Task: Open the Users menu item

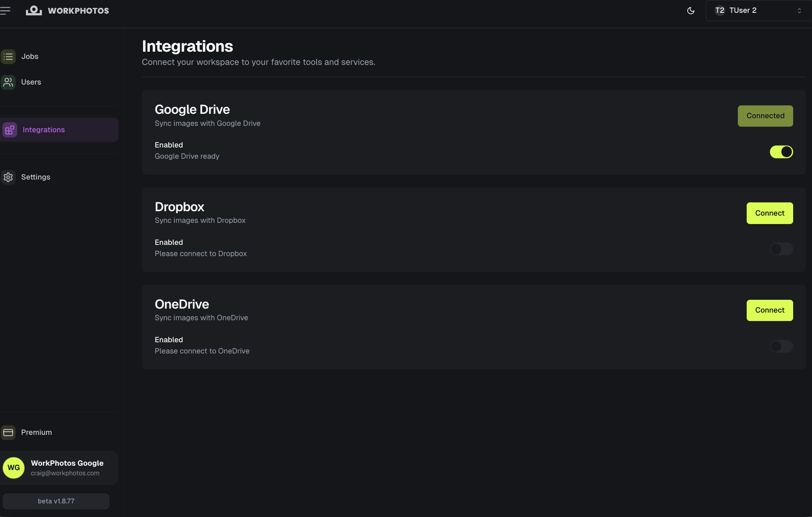Action: coord(59,82)
